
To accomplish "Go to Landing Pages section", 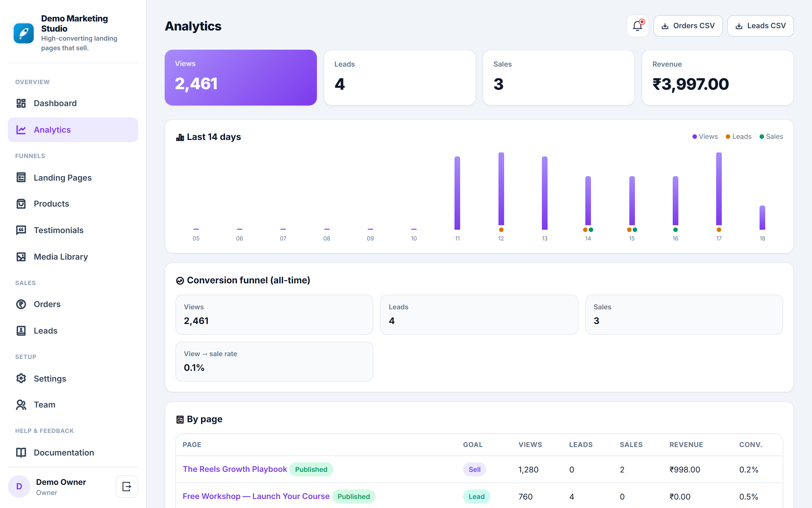I will click(x=73, y=178).
